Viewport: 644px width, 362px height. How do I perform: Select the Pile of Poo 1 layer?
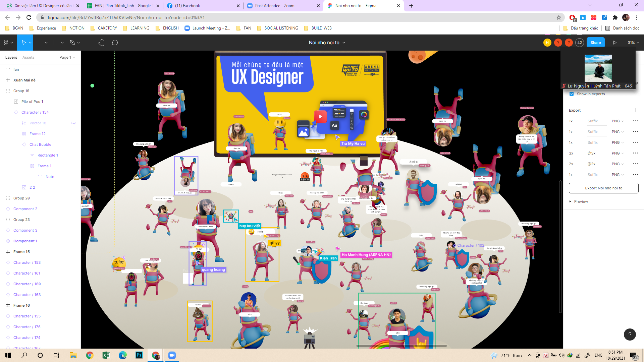tap(32, 102)
